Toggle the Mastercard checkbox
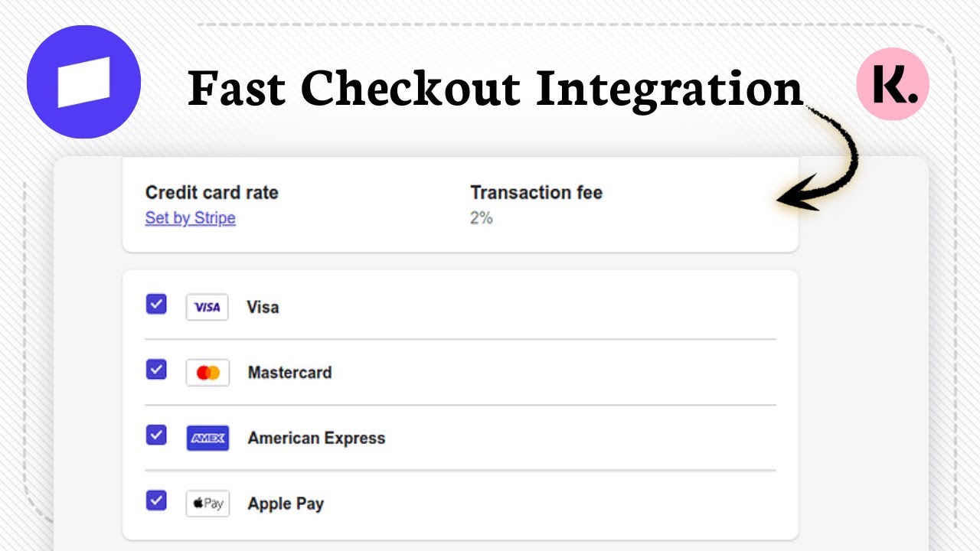The image size is (980, 551). click(x=156, y=370)
